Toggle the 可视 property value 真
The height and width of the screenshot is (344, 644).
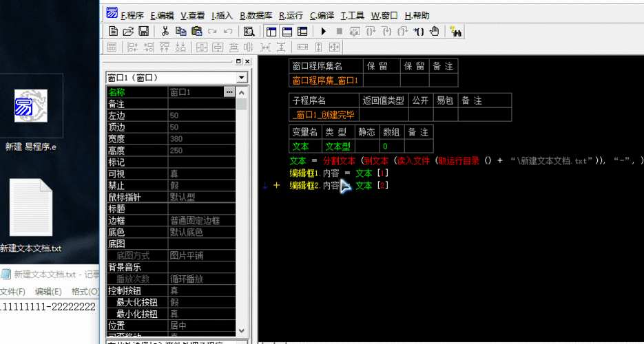[x=201, y=174]
